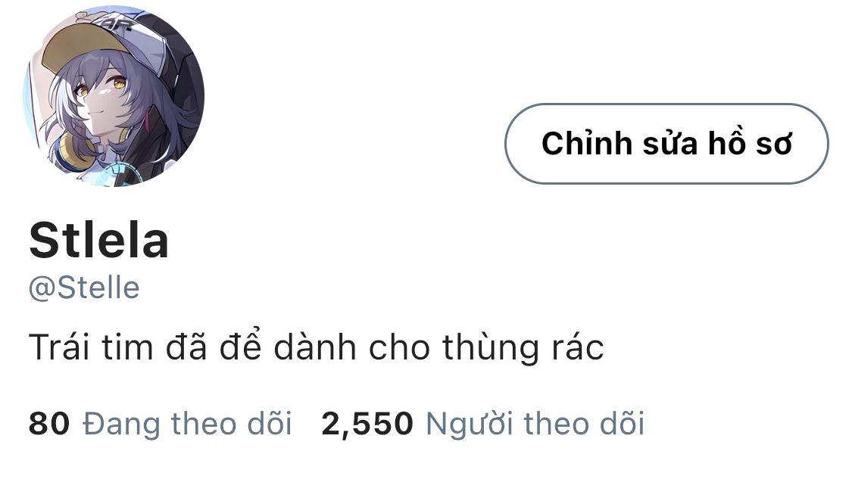The width and height of the screenshot is (852, 504).
Task: Select the display name Stlela
Action: click(x=99, y=240)
